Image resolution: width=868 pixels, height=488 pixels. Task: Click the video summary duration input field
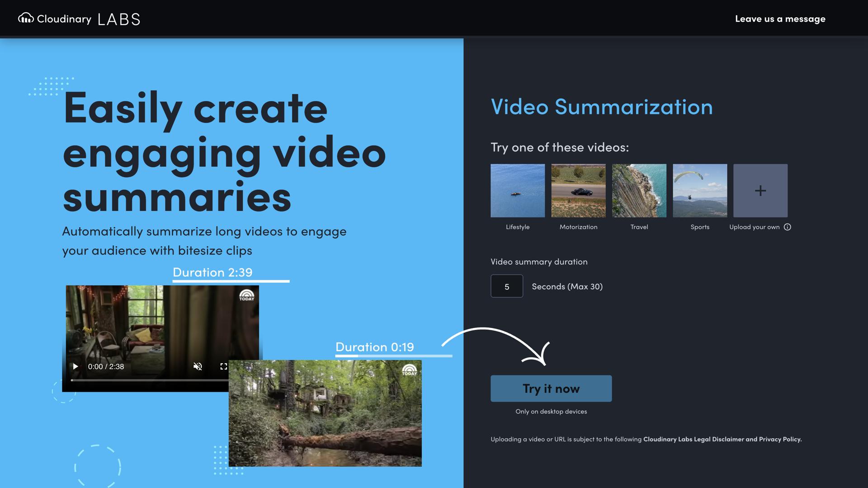tap(506, 286)
